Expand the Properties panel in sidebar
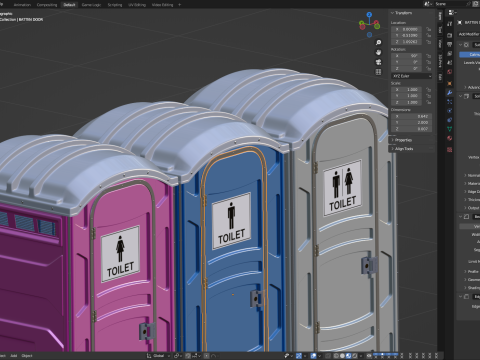This screenshot has width=480, height=360. point(402,140)
